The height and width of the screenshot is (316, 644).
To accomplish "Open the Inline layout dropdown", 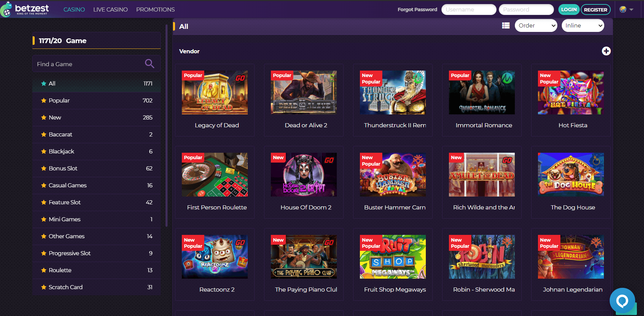I will (582, 25).
